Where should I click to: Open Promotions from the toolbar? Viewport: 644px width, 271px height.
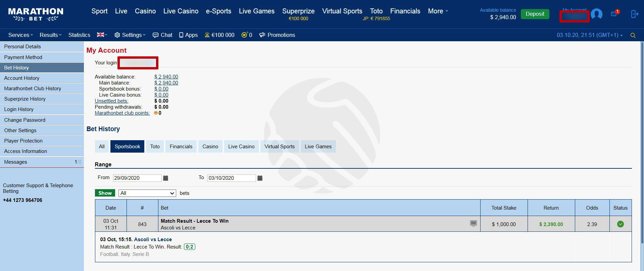(x=277, y=35)
